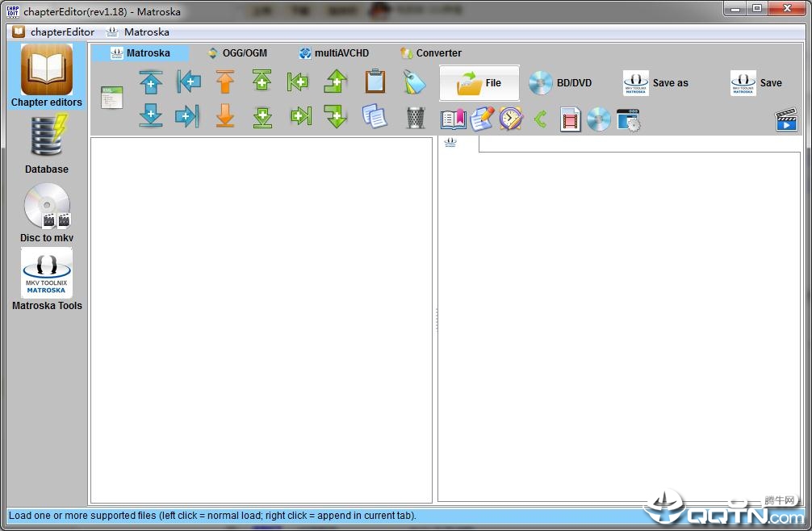The height and width of the screenshot is (531, 812).
Task: Switch to the OGG/OGM tab
Action: (x=237, y=53)
